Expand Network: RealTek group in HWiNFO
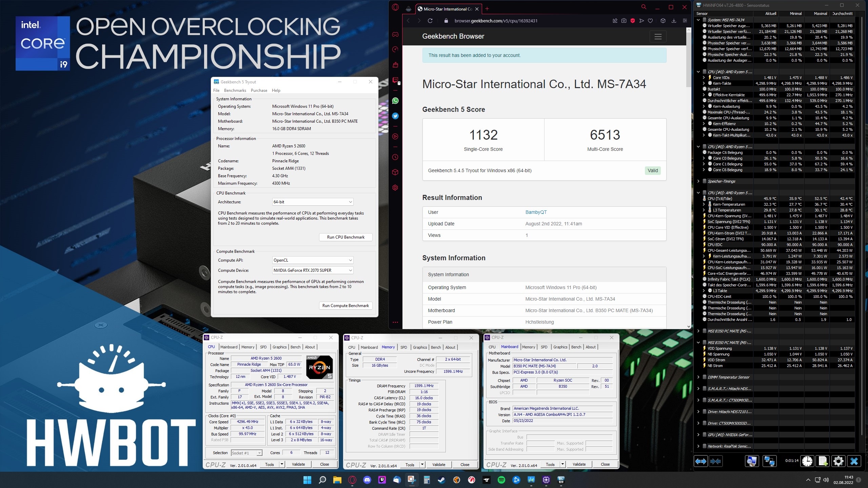This screenshot has width=868, height=488. (698, 446)
